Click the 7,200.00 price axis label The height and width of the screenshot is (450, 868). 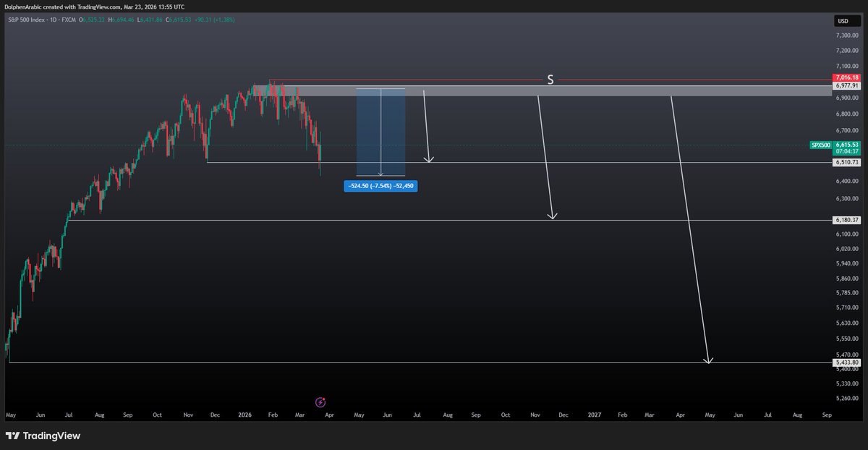[x=846, y=51]
